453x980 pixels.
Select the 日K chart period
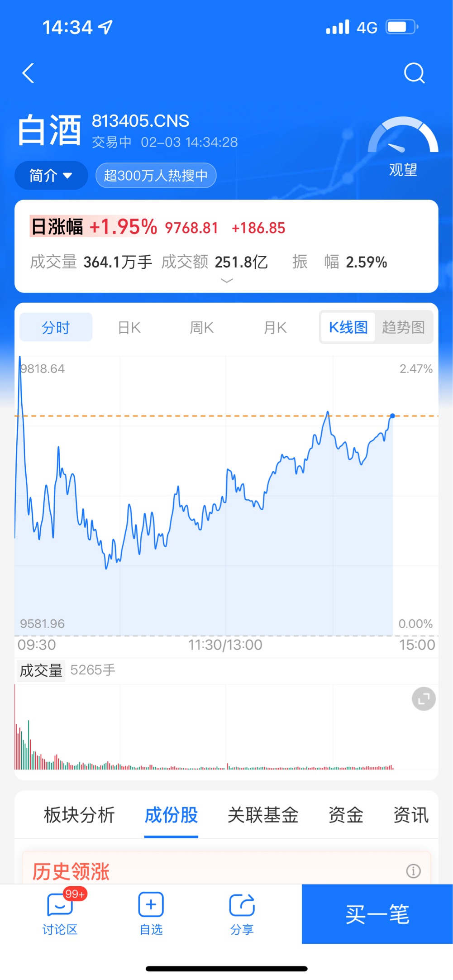[x=129, y=327]
